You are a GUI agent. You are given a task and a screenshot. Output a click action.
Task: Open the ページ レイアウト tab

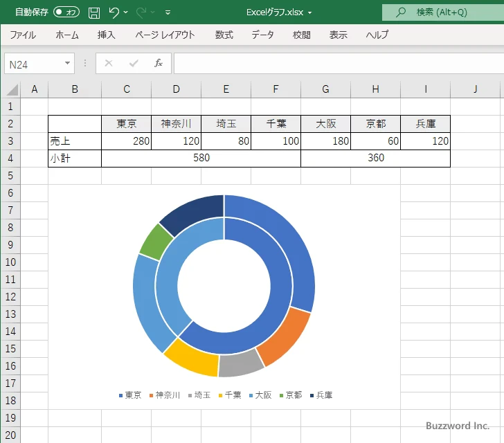point(165,35)
